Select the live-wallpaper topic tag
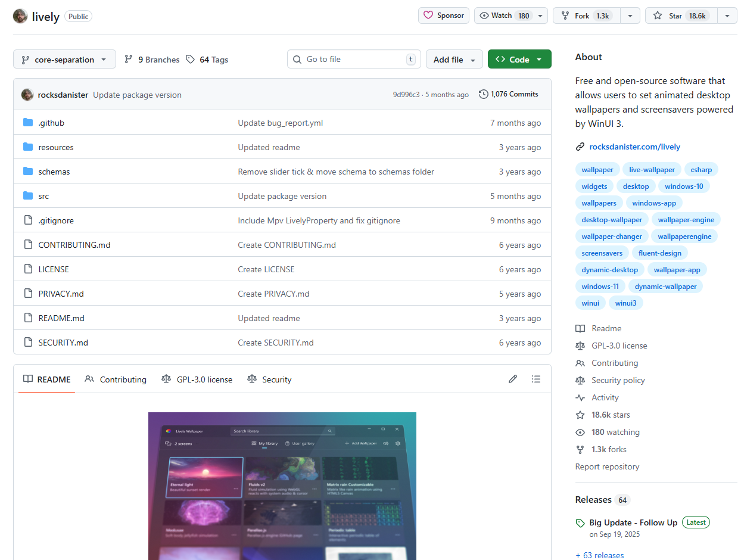Viewport: 741px width, 560px height. (652, 170)
